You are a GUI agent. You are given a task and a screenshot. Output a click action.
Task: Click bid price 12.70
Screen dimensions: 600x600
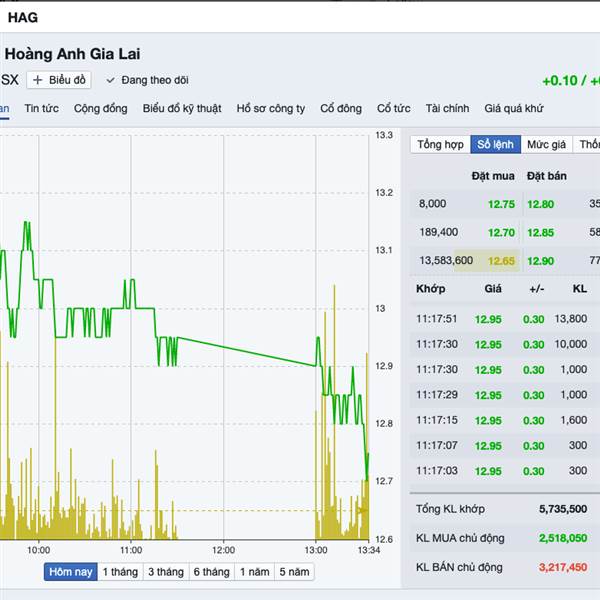point(501,232)
